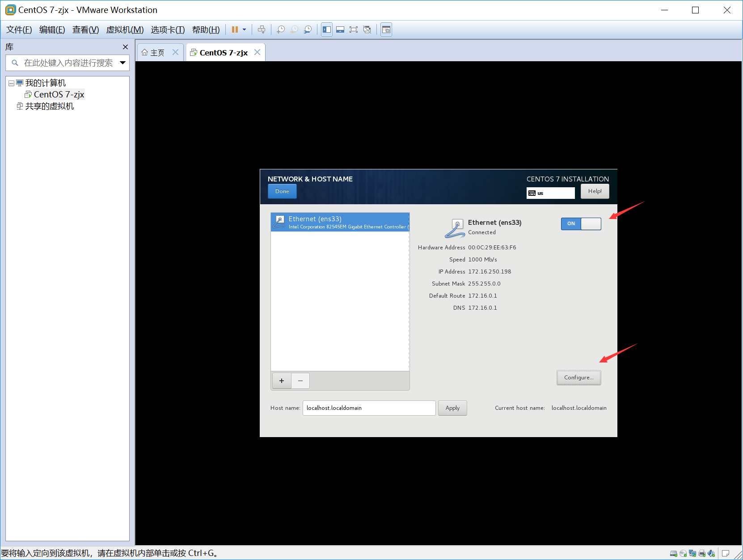Select Ethernet (ens33) in the device list
743x560 pixels.
(340, 222)
